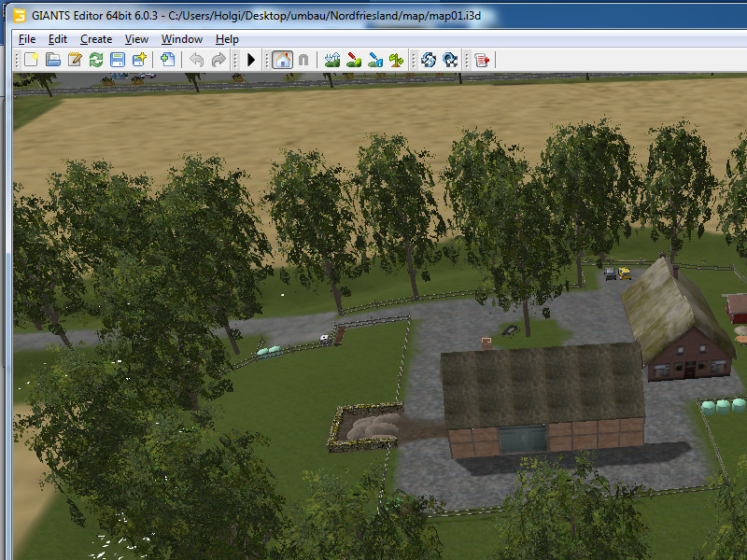The image size is (747, 560).
Task: Click the Redo arrow icon
Action: click(x=218, y=60)
